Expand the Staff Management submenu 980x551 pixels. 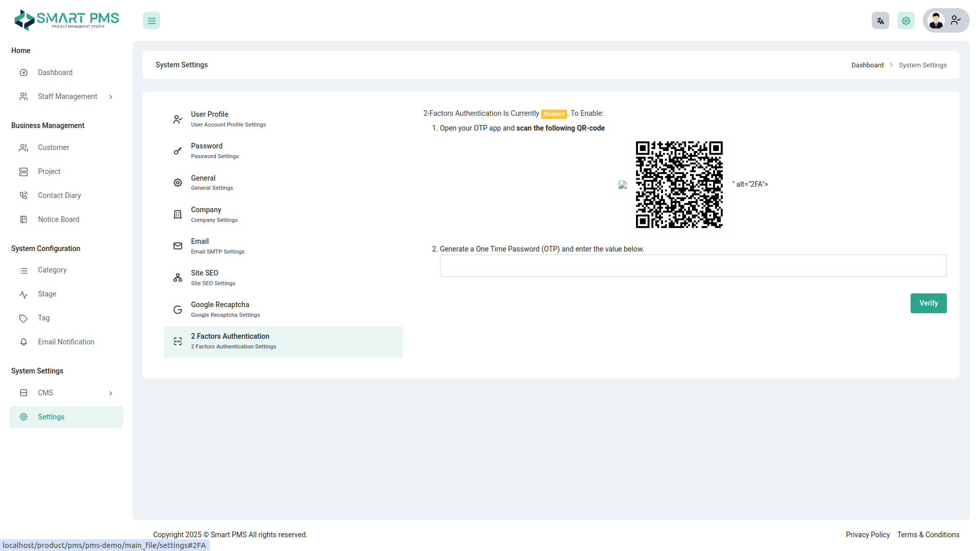point(111,97)
